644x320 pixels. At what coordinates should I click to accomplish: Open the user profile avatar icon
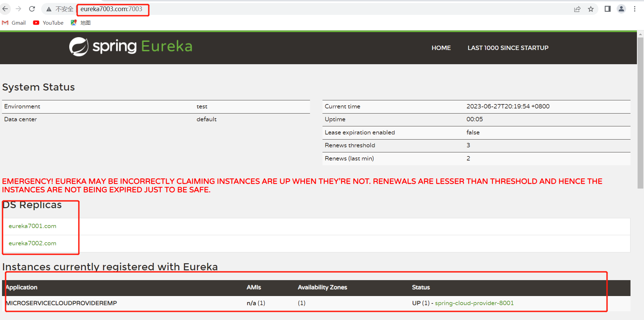pyautogui.click(x=621, y=9)
